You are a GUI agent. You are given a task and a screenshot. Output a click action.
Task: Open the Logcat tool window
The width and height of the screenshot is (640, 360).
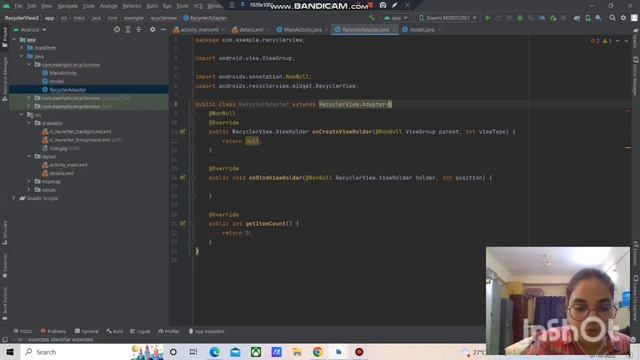tap(140, 331)
